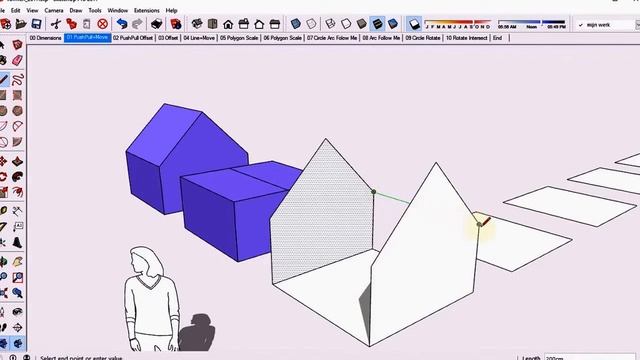Click the Cut scissors icon
640x360 pixels.
click(x=56, y=24)
